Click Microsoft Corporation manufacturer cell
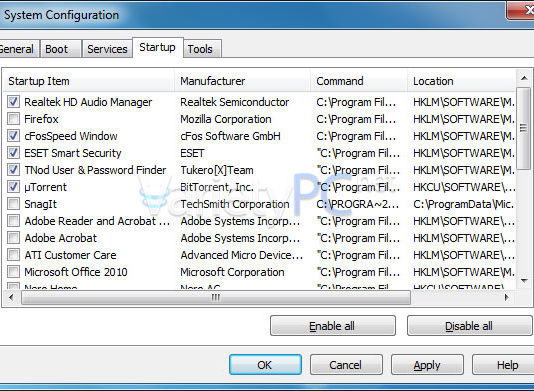This screenshot has height=391, width=534. pyautogui.click(x=232, y=272)
